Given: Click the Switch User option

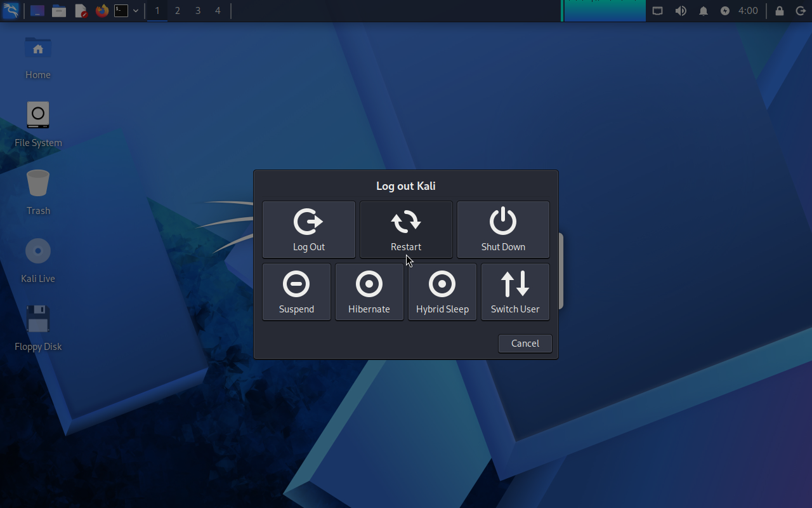Looking at the screenshot, I should (x=515, y=292).
